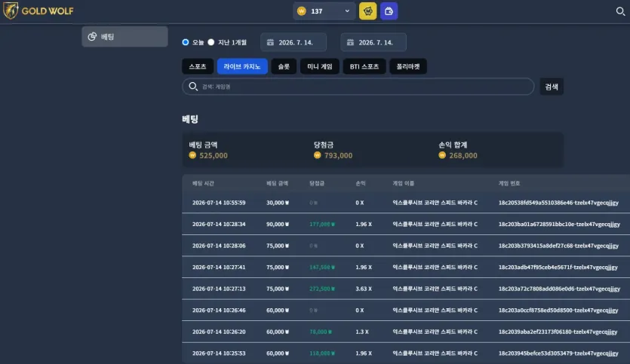The height and width of the screenshot is (364, 630).
Task: Click the 베팅 sidebar chart icon
Action: click(92, 36)
